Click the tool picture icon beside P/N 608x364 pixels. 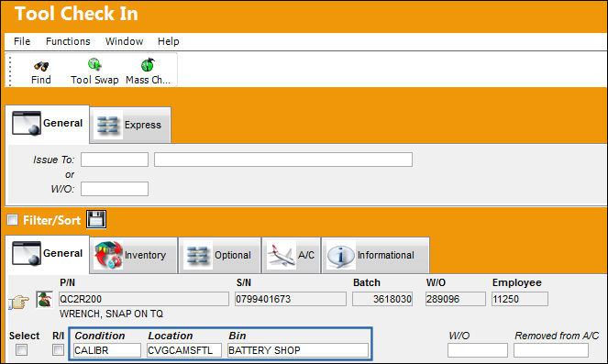(x=44, y=299)
